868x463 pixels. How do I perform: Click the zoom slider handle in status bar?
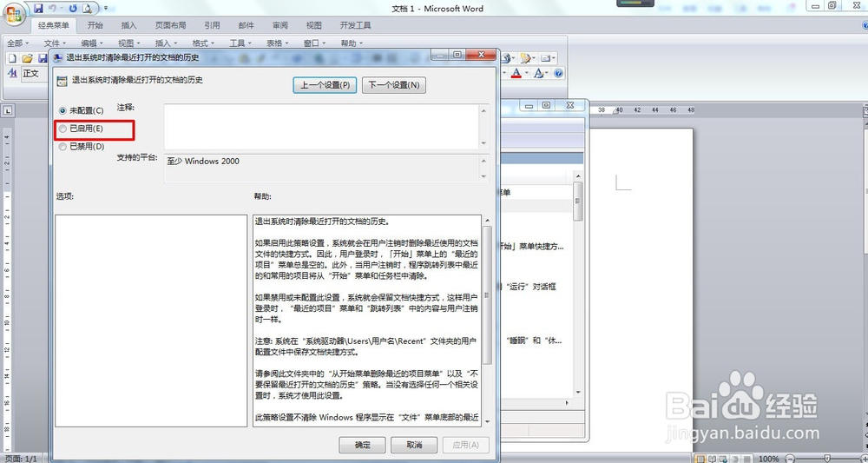(827, 459)
